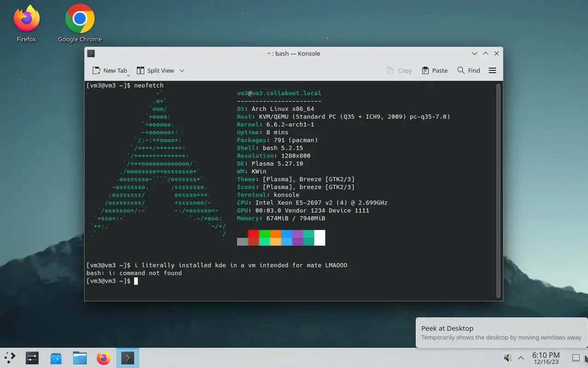588x368 pixels.
Task: Click the Konsole taskbar entry
Action: point(128,357)
